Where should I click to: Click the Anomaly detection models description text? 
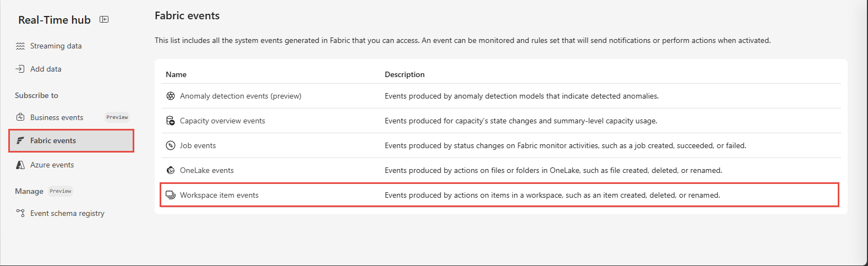click(x=522, y=96)
